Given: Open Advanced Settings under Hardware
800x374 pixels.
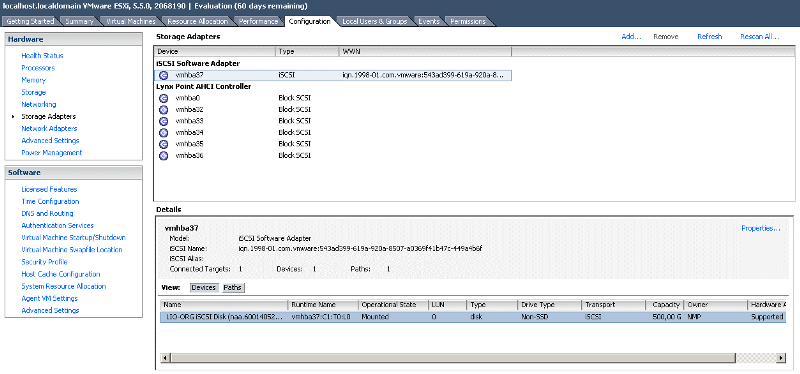Looking at the screenshot, I should 51,140.
